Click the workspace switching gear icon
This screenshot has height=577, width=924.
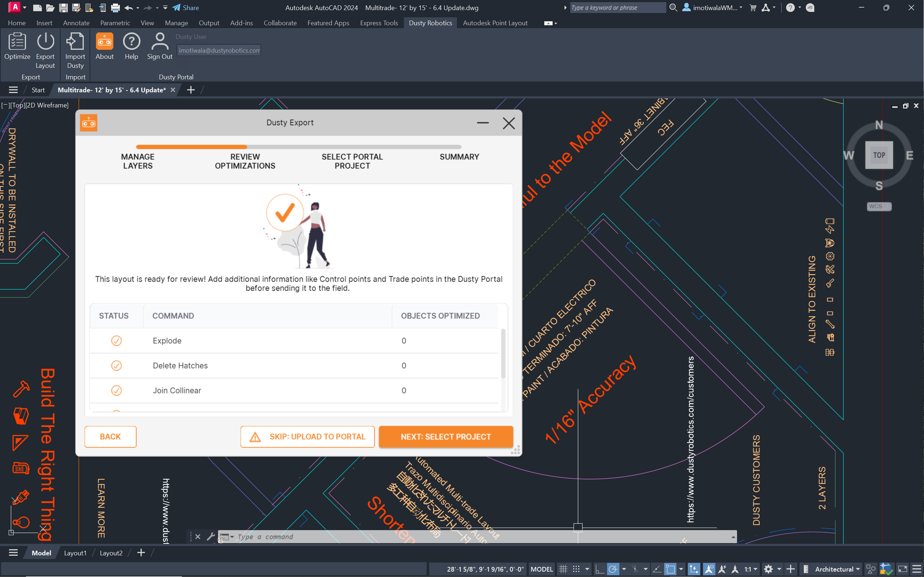point(768,569)
